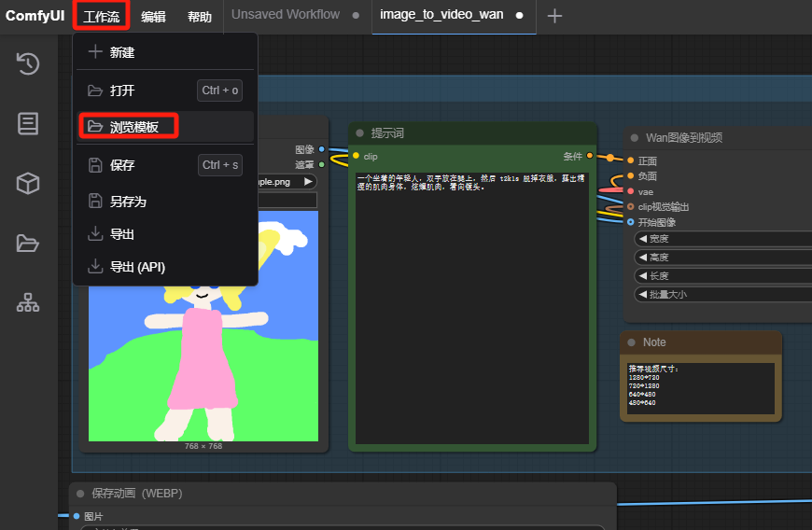Open the workflows folder sidebar icon

(x=28, y=243)
